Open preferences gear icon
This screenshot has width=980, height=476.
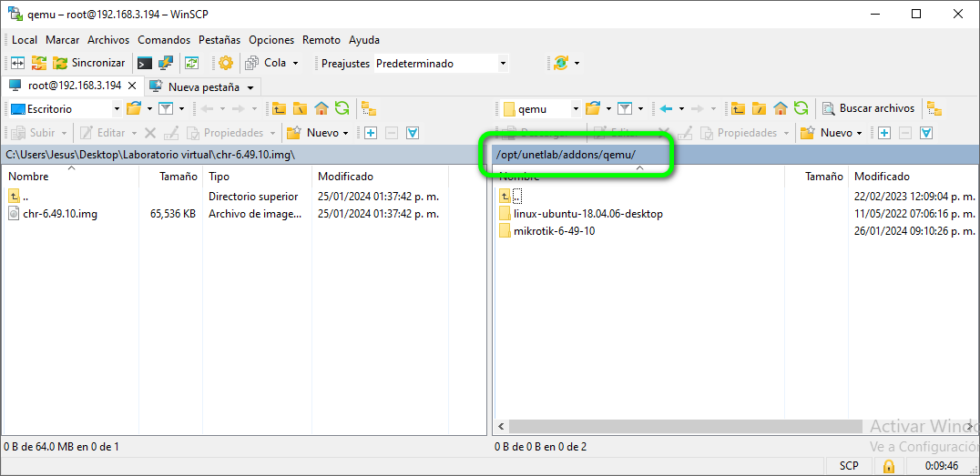(x=225, y=63)
